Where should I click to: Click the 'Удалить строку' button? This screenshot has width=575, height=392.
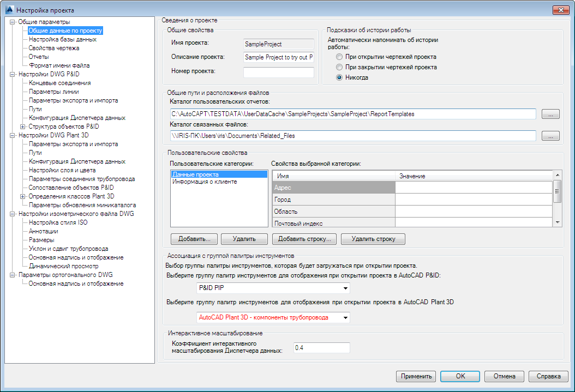373,239
